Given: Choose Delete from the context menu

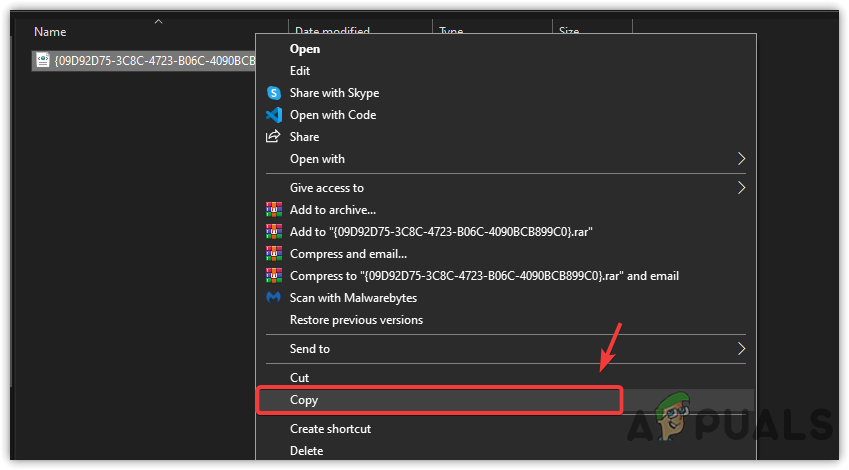Looking at the screenshot, I should pos(306,451).
